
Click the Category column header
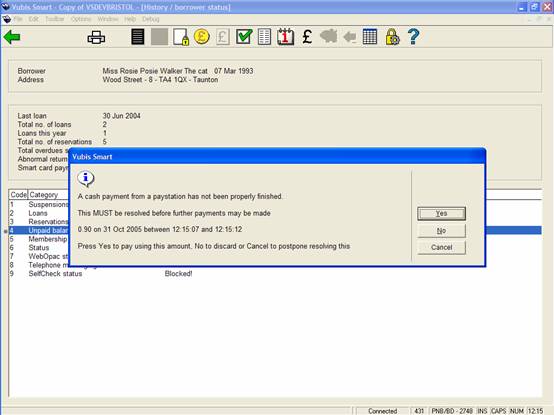pyautogui.click(x=43, y=195)
